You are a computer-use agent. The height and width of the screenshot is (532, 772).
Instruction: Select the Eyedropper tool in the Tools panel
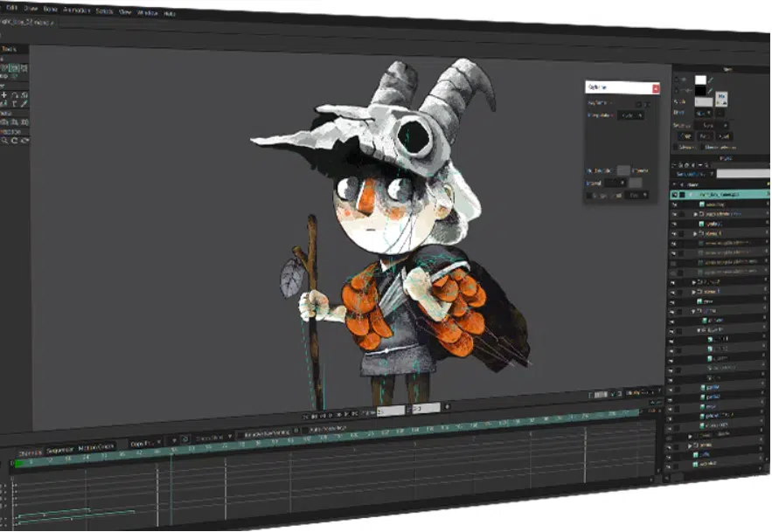click(24, 104)
